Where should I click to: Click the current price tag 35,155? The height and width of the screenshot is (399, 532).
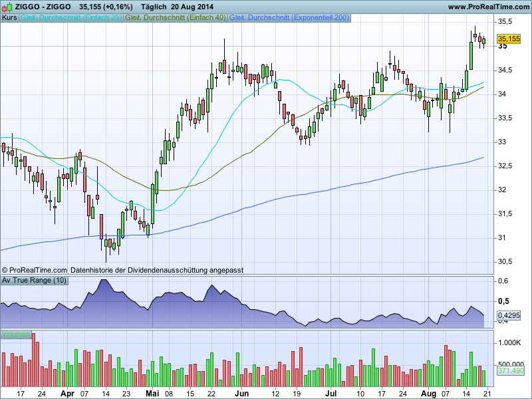[x=509, y=39]
